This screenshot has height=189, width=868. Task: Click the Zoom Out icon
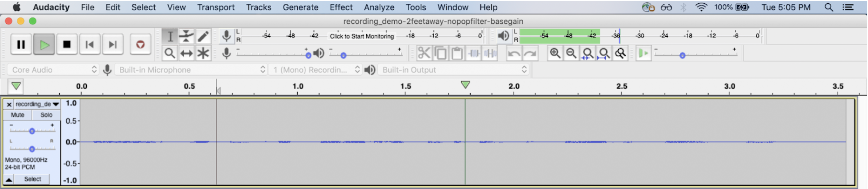click(x=571, y=53)
